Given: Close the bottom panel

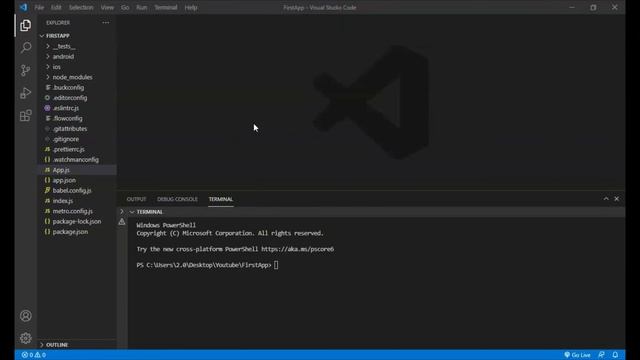Looking at the screenshot, I should click(x=616, y=199).
